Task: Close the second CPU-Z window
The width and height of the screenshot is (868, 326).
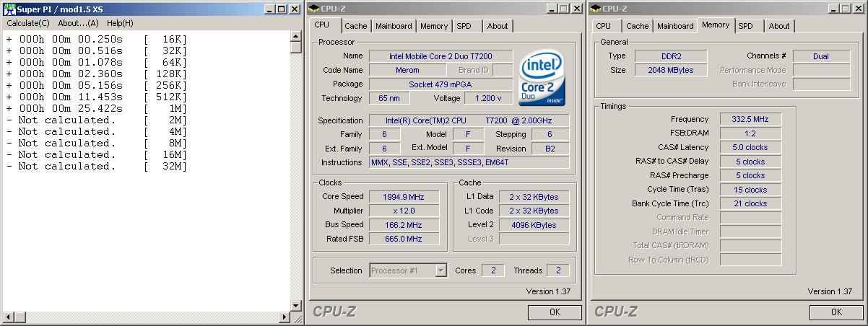Action: click(x=859, y=9)
